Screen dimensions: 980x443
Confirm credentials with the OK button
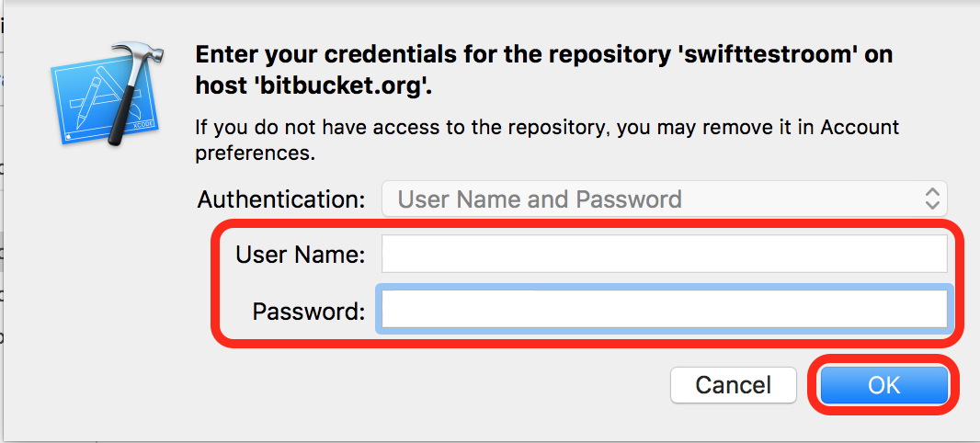click(x=883, y=385)
